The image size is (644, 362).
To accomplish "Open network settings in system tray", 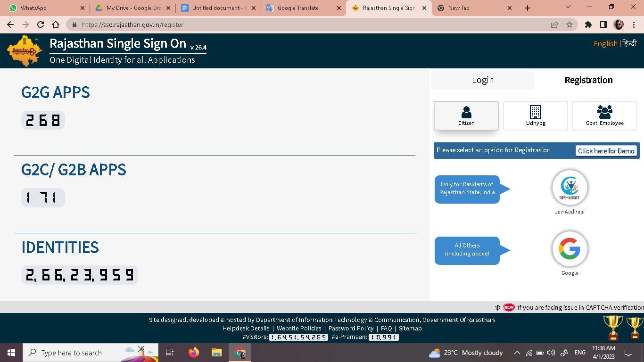I will (529, 353).
